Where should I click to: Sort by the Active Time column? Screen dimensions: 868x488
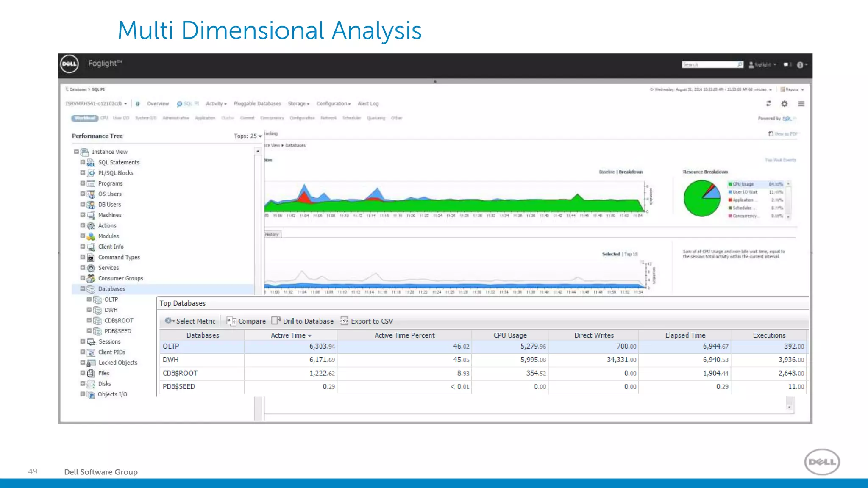tap(291, 335)
